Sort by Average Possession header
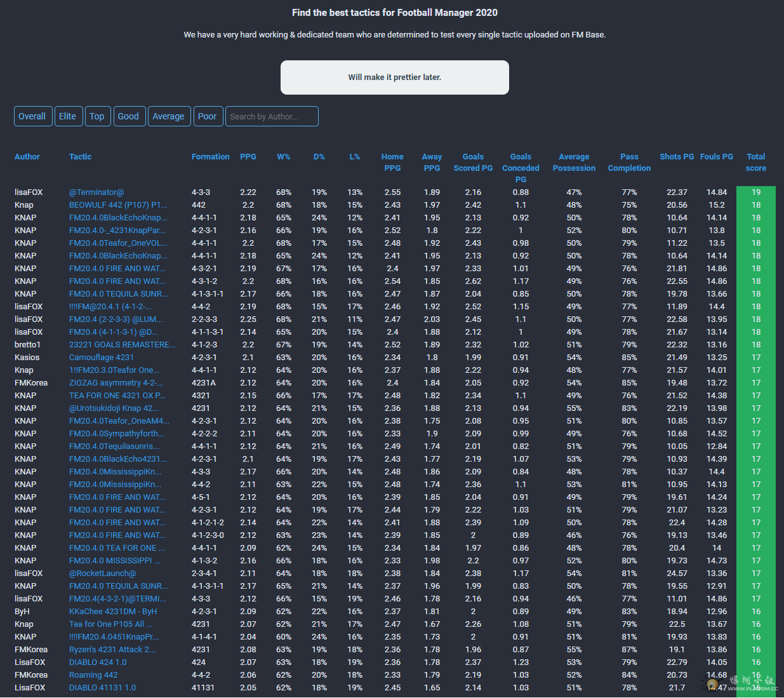The image size is (784, 698). [x=574, y=162]
